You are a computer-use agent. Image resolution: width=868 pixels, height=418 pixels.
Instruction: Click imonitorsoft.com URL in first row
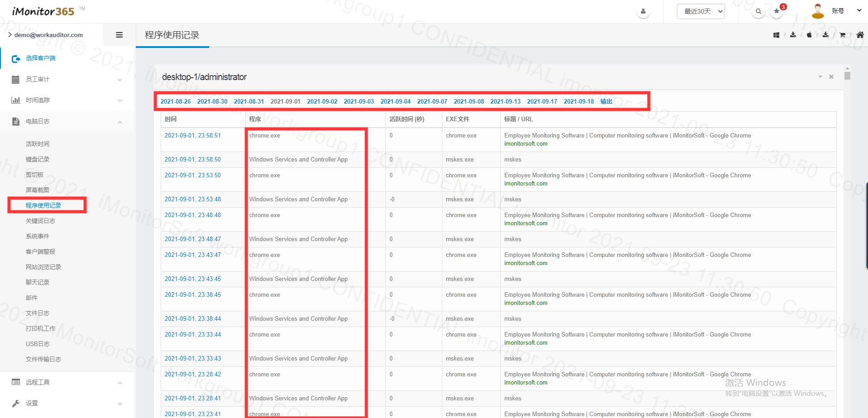point(526,144)
